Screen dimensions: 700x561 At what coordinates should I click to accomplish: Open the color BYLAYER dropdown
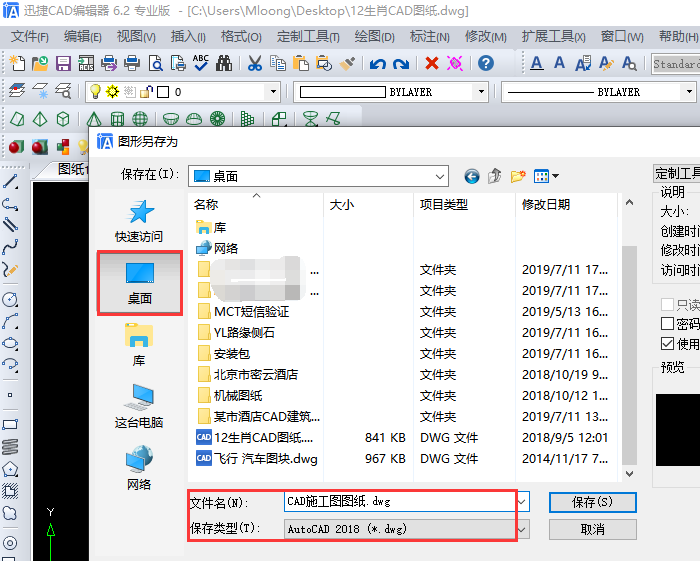[x=481, y=92]
